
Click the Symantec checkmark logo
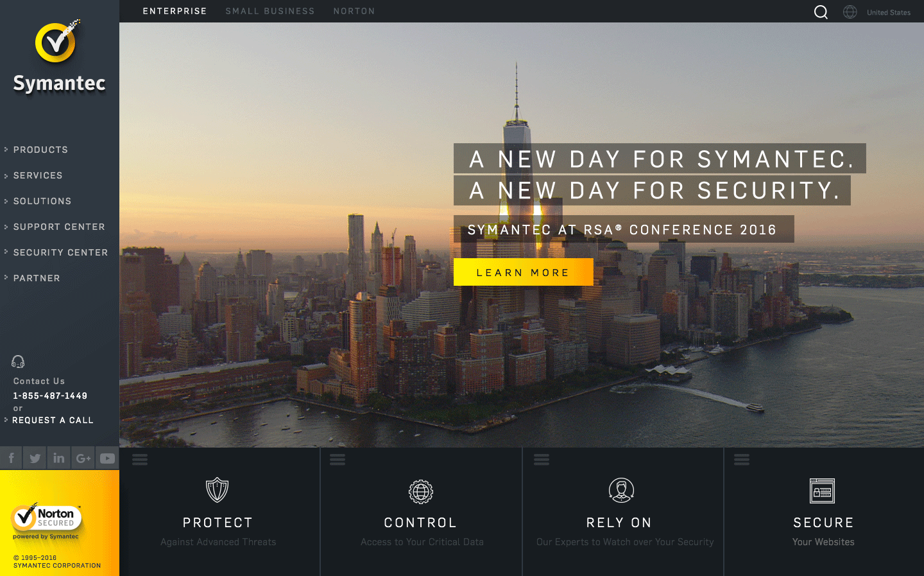(x=57, y=41)
